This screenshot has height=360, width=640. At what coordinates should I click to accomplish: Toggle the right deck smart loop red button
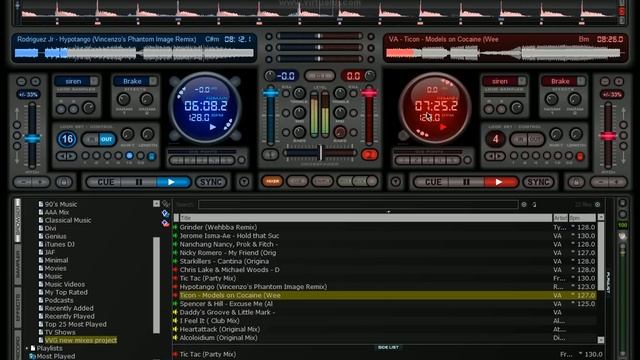point(580,156)
